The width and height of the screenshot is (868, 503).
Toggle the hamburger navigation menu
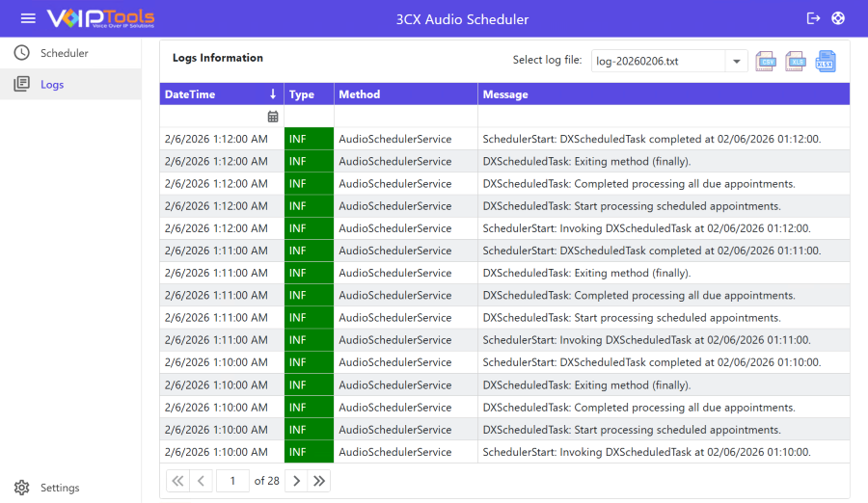pyautogui.click(x=28, y=18)
